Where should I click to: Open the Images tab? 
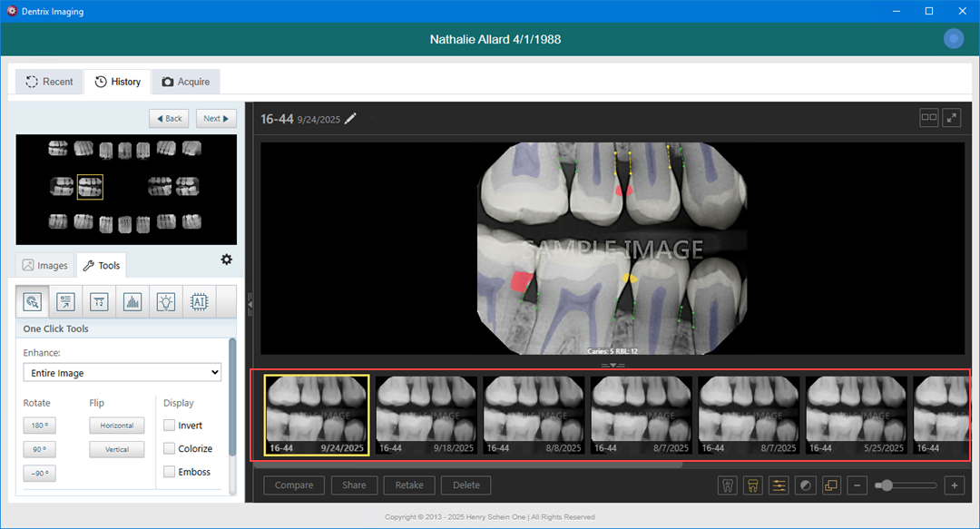click(45, 266)
